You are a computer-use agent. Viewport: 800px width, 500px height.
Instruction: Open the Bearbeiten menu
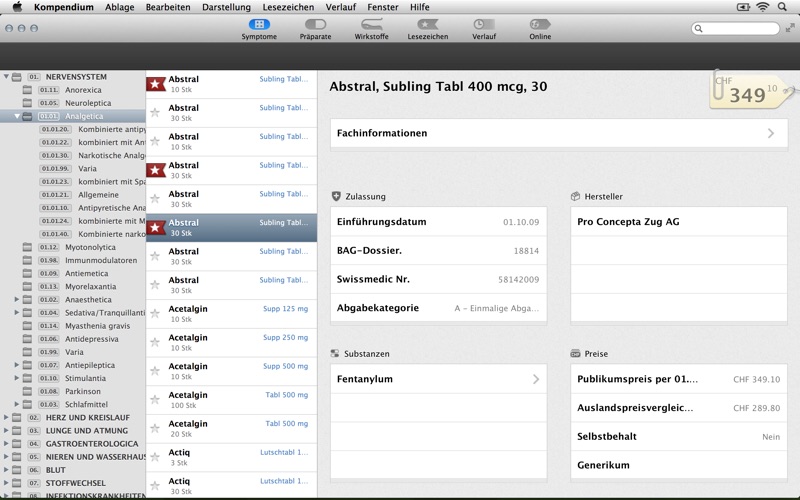pos(168,7)
